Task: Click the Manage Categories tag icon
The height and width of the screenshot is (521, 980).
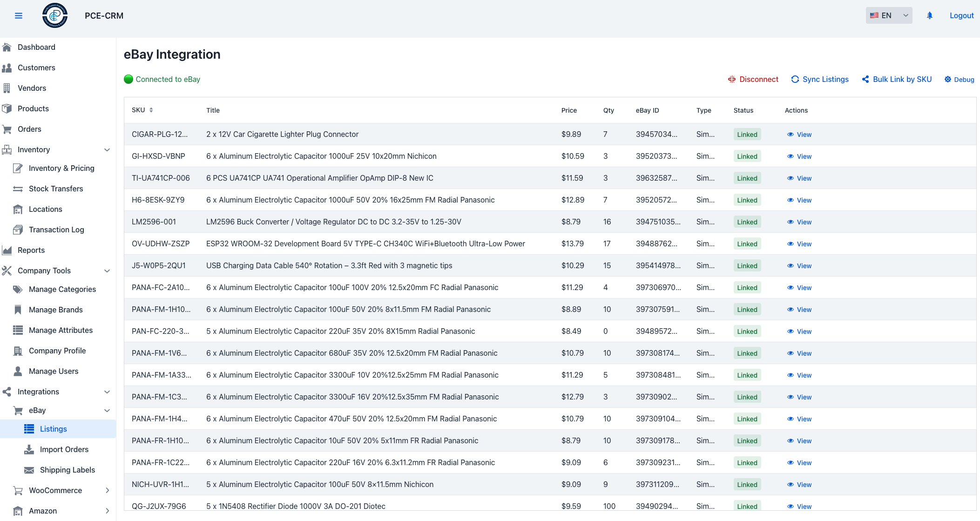Action: pos(18,290)
